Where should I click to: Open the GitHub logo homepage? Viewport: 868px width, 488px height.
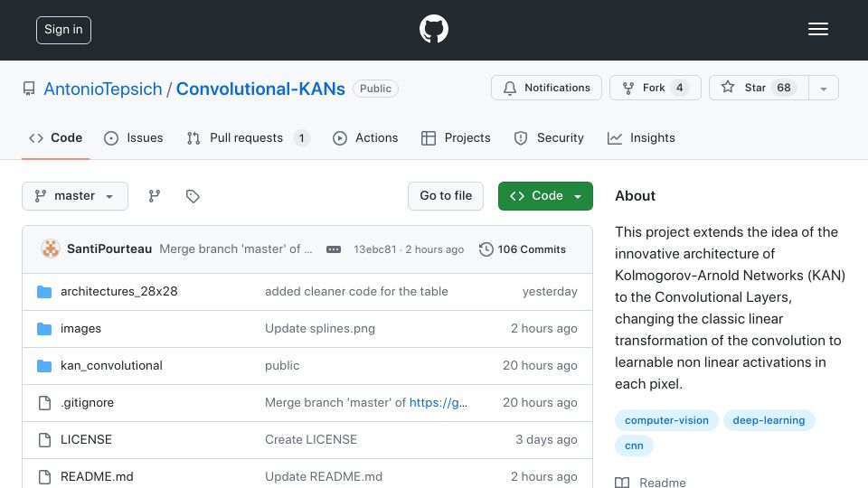point(433,29)
